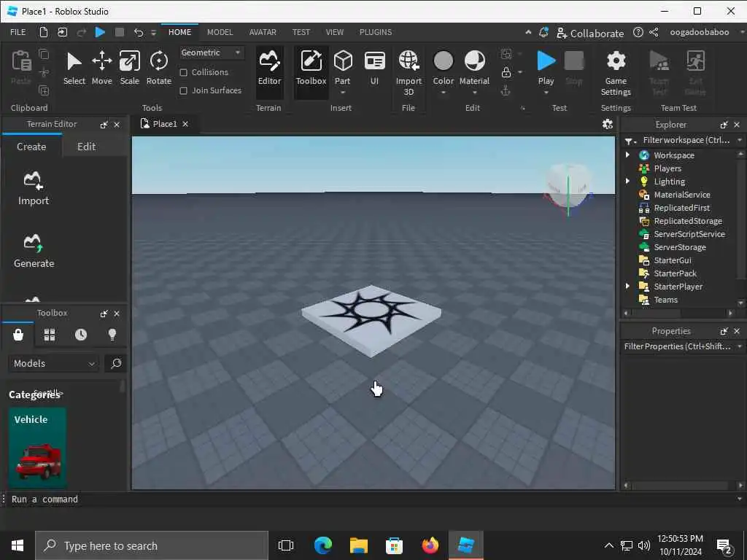Expand the Lighting tree node
Image resolution: width=747 pixels, height=560 pixels.
(627, 181)
